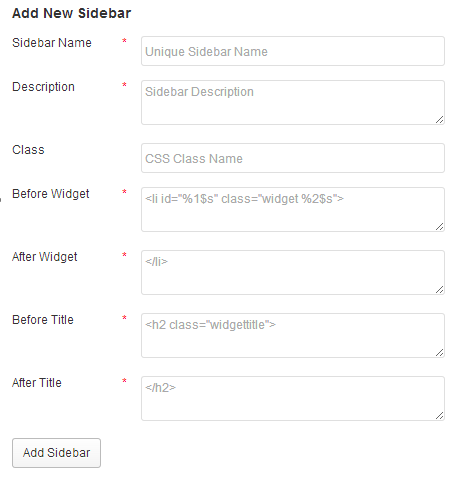Click the Before Widget resize grip
Screen dimensions: 464x479
pyautogui.click(x=439, y=227)
